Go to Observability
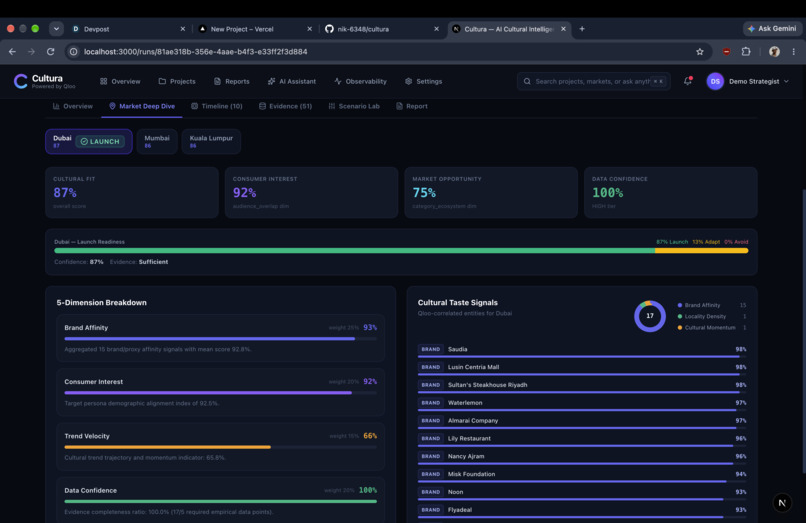This screenshot has height=523, width=806. (360, 81)
